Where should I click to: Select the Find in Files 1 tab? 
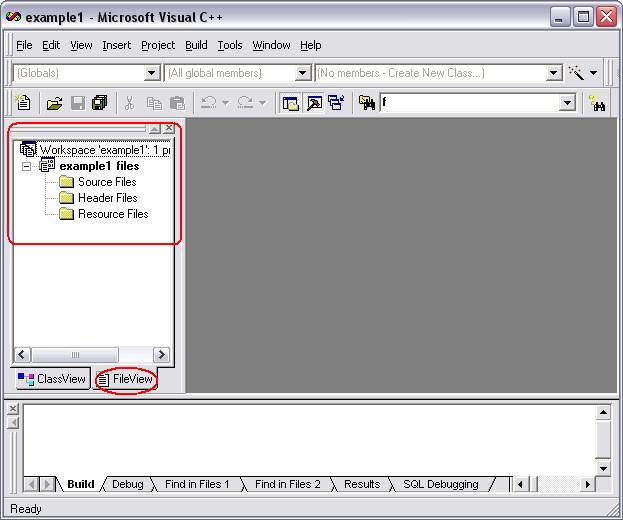click(x=197, y=484)
